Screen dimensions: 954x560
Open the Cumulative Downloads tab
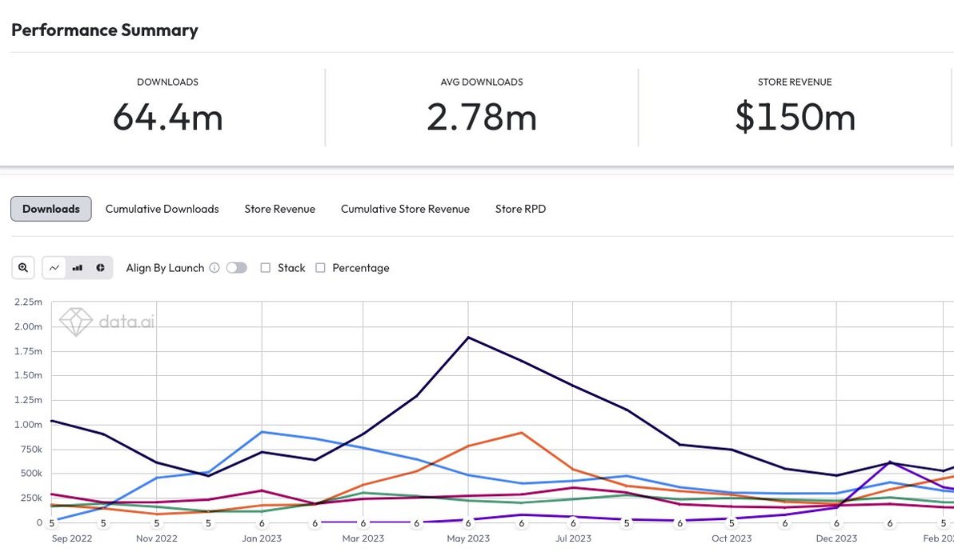pos(162,209)
